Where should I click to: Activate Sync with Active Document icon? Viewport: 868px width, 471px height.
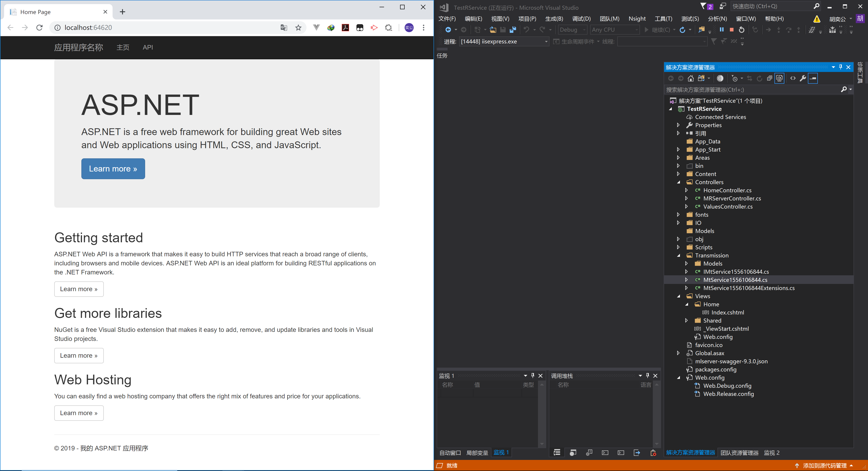tap(750, 78)
